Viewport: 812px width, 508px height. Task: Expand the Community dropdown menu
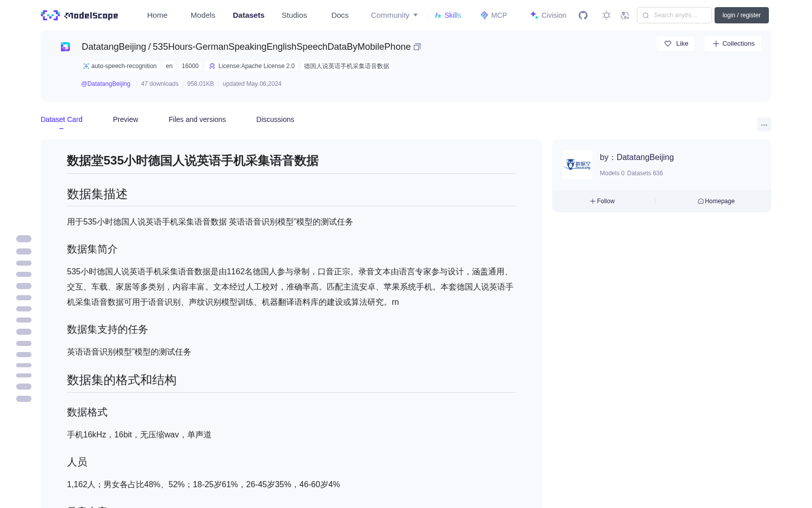click(x=394, y=15)
